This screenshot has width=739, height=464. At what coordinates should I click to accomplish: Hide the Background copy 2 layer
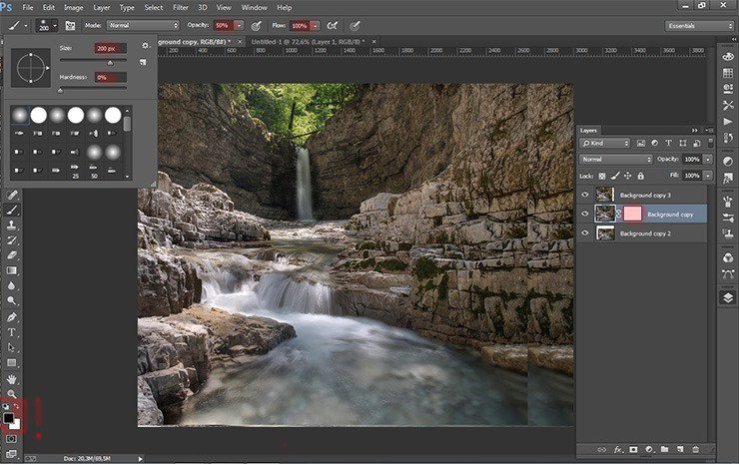(586, 233)
